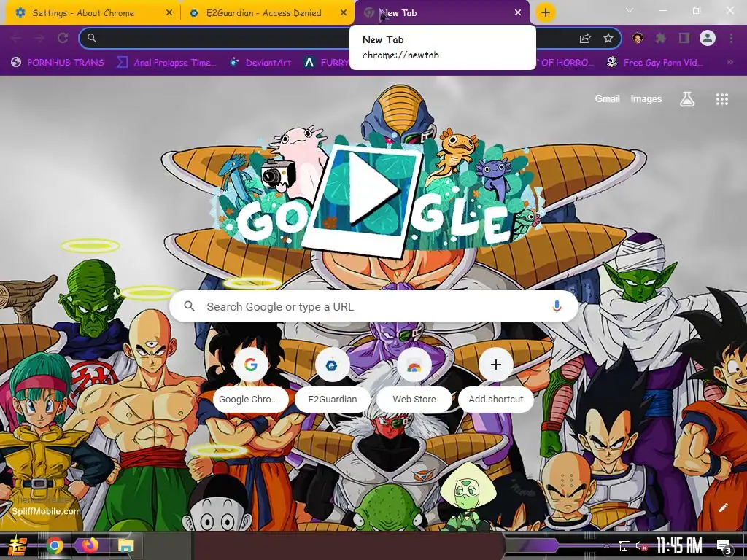Open Chrome from the taskbar

[55, 545]
